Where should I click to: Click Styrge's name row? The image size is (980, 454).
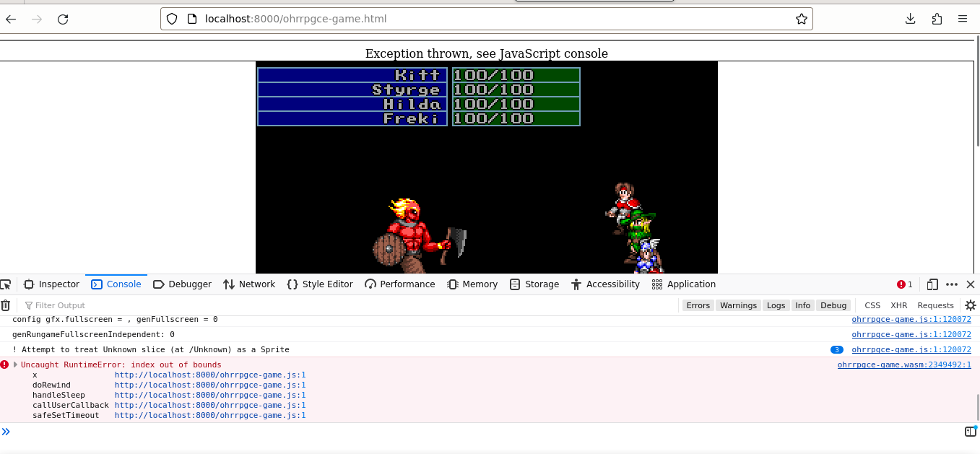[x=352, y=90]
